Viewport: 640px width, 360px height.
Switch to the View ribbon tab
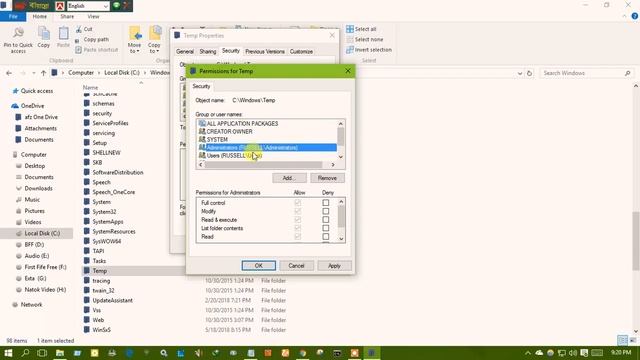coord(93,17)
